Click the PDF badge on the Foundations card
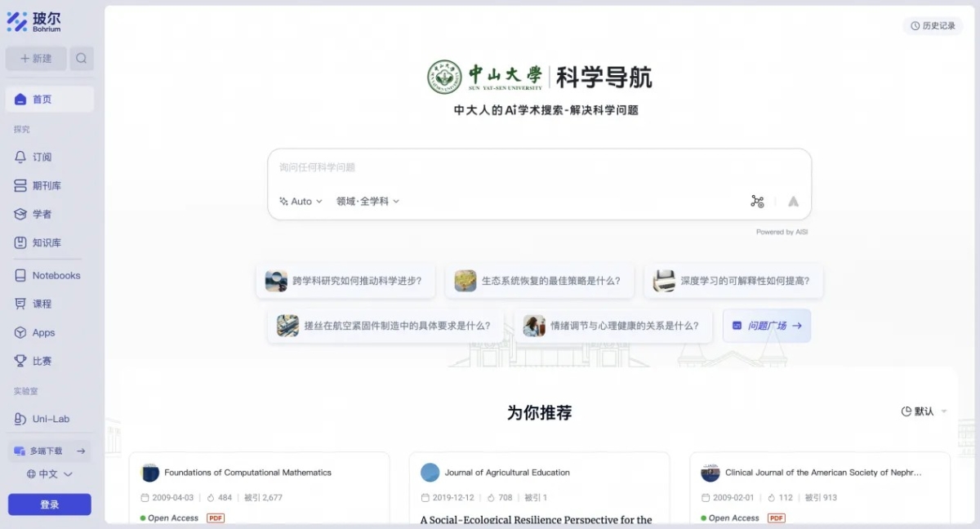980x529 pixels. (x=216, y=518)
